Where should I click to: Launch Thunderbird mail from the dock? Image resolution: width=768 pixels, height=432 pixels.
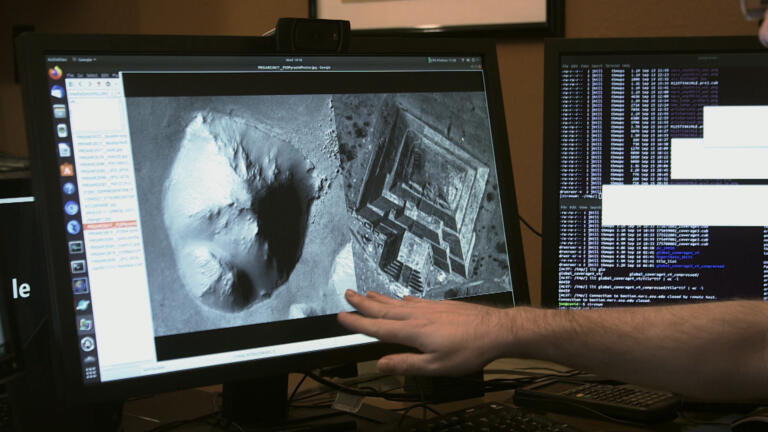57,92
